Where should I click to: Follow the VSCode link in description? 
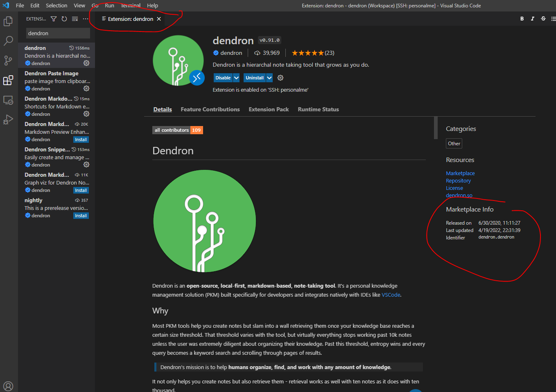pos(391,295)
